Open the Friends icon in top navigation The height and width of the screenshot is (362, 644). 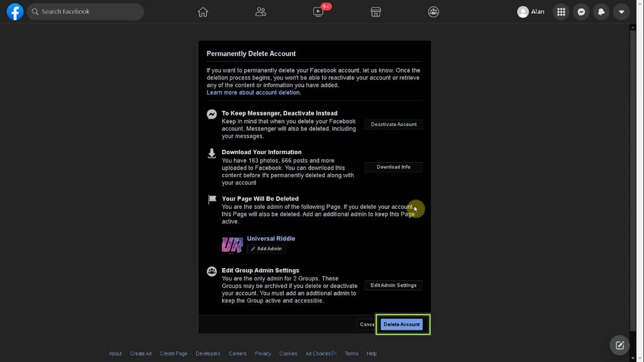[x=261, y=12]
